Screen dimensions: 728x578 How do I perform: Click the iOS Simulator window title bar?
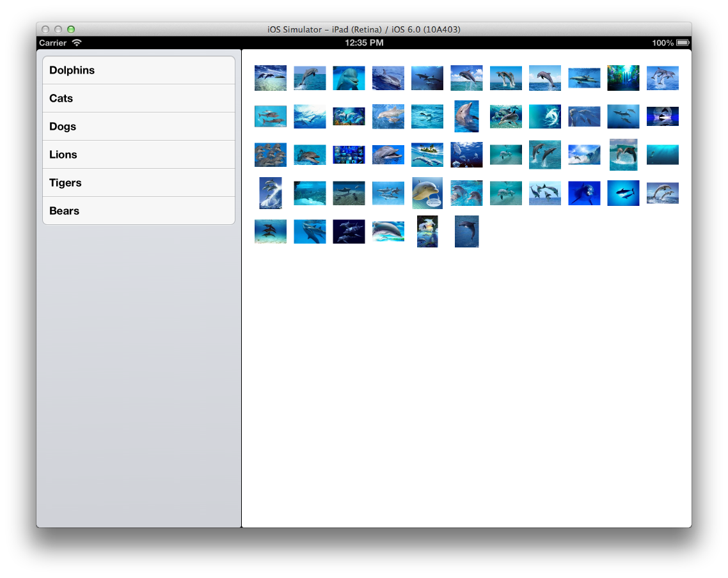364,29
